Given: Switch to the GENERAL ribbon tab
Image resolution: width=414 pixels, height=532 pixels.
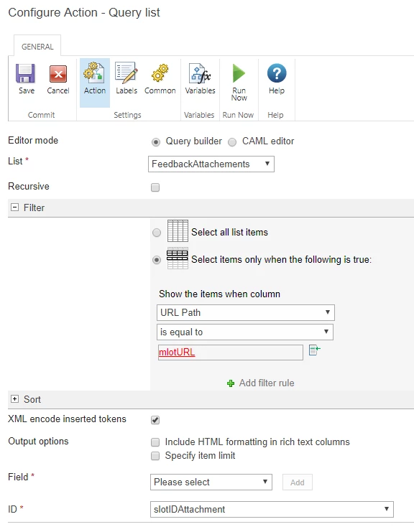Looking at the screenshot, I should click(x=37, y=47).
